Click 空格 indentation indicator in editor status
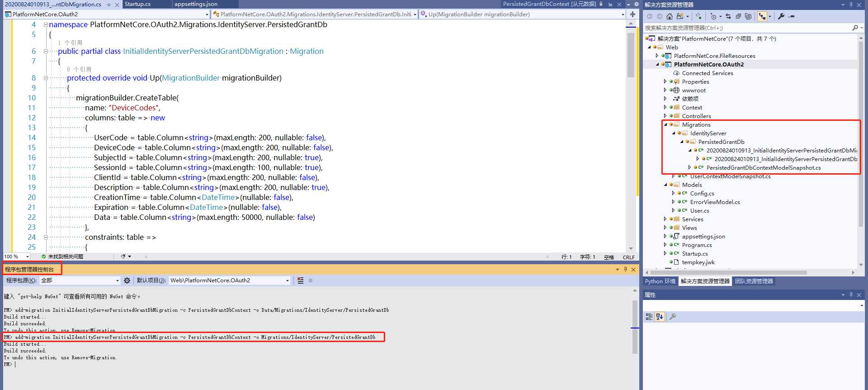 609,257
